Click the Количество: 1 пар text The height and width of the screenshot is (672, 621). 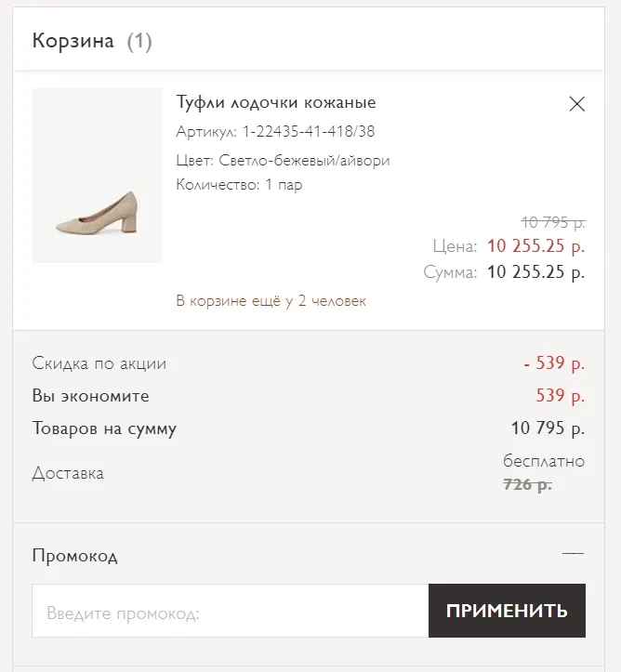click(239, 185)
